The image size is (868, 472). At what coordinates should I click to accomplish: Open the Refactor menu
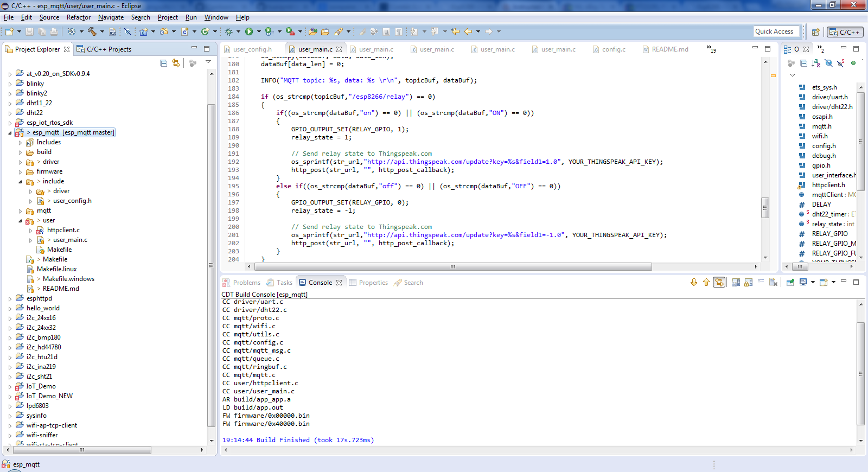click(79, 17)
